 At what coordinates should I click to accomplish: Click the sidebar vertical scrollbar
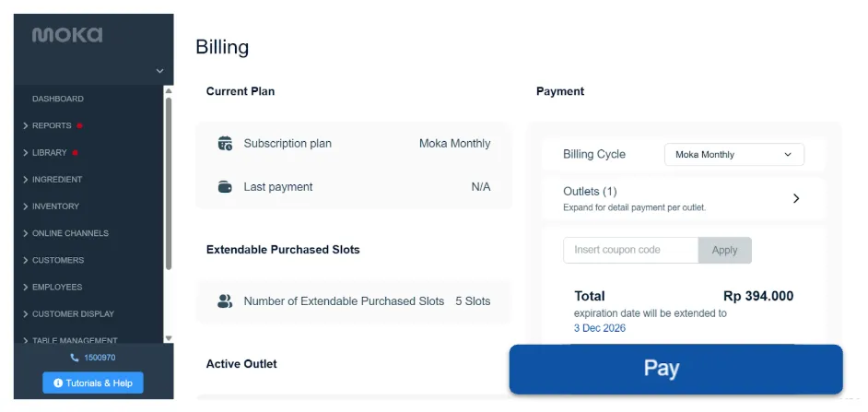(169, 182)
